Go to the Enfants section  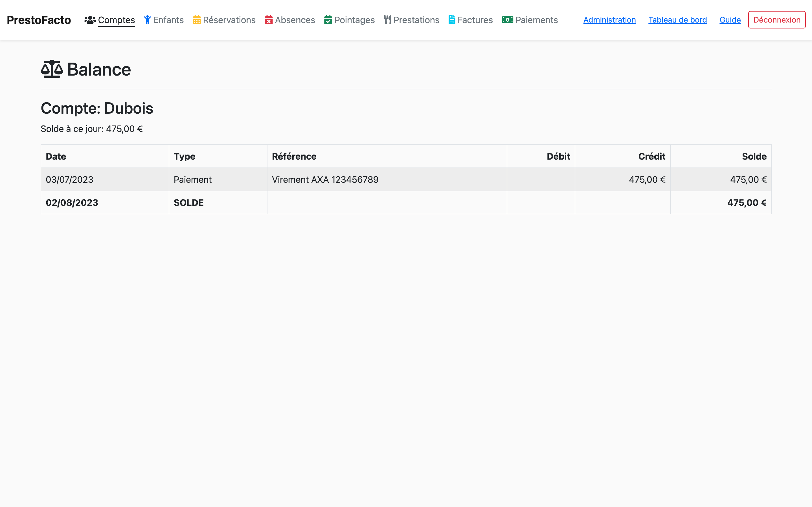pyautogui.click(x=168, y=20)
